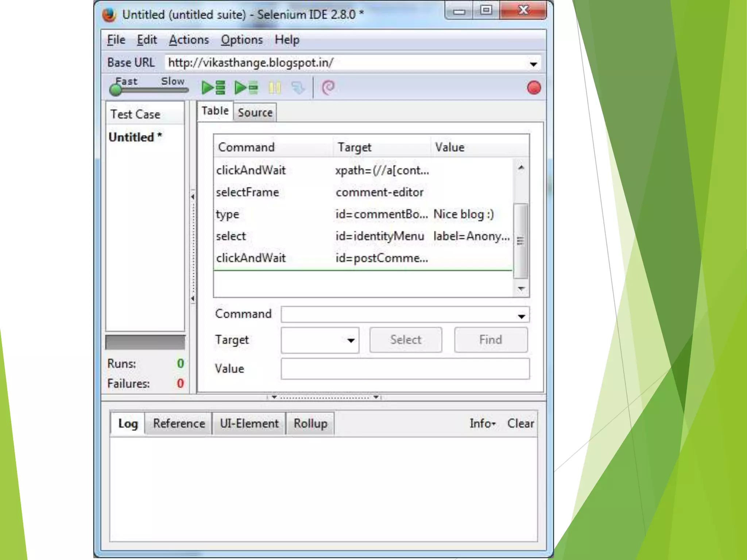
Task: Collapse the log pane via the bottom splitter arrow
Action: coord(274,397)
